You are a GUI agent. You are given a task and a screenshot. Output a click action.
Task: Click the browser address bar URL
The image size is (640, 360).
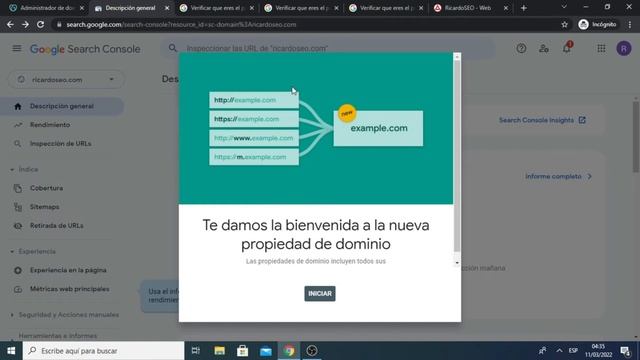coord(181,24)
